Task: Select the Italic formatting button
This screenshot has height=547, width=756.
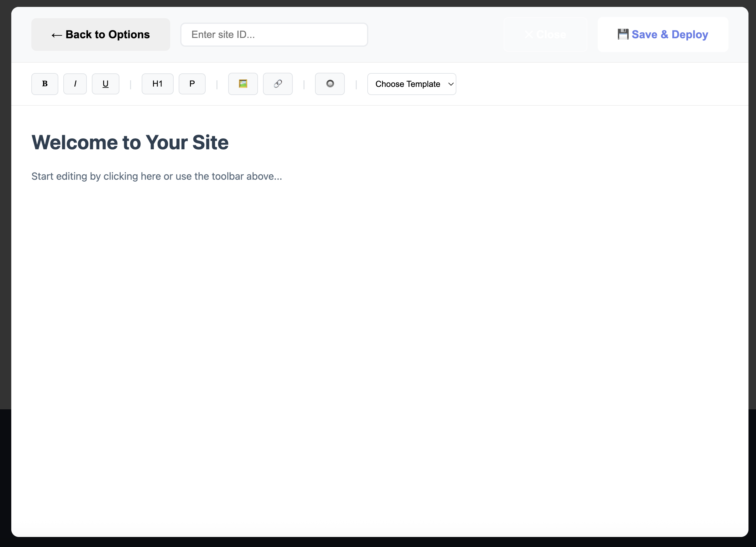Action: pos(75,84)
